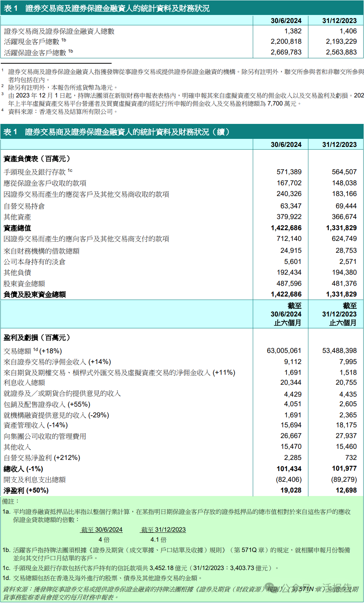Click the 備註： notes heading
364x603 pixels.
(10, 501)
